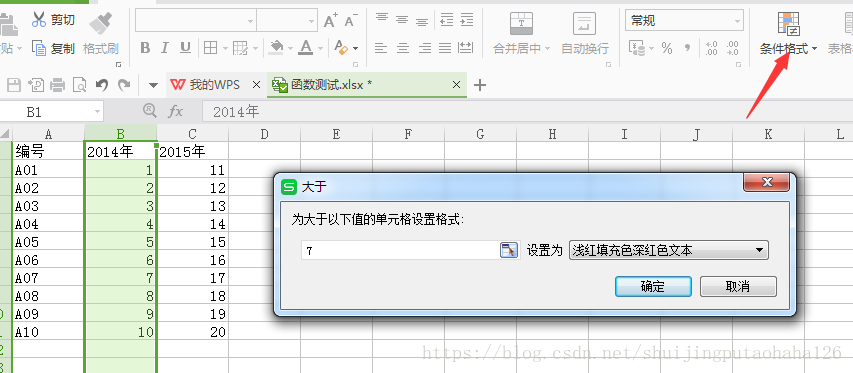Toggle underline formatting (U)
Screen dimensions: 853x373
point(185,48)
